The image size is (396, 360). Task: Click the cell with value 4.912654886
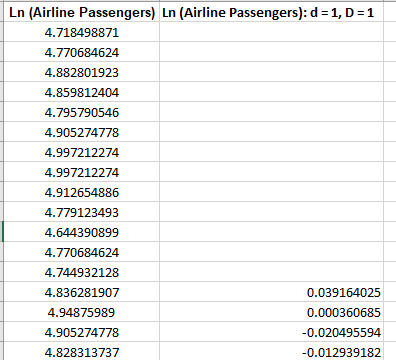82,192
